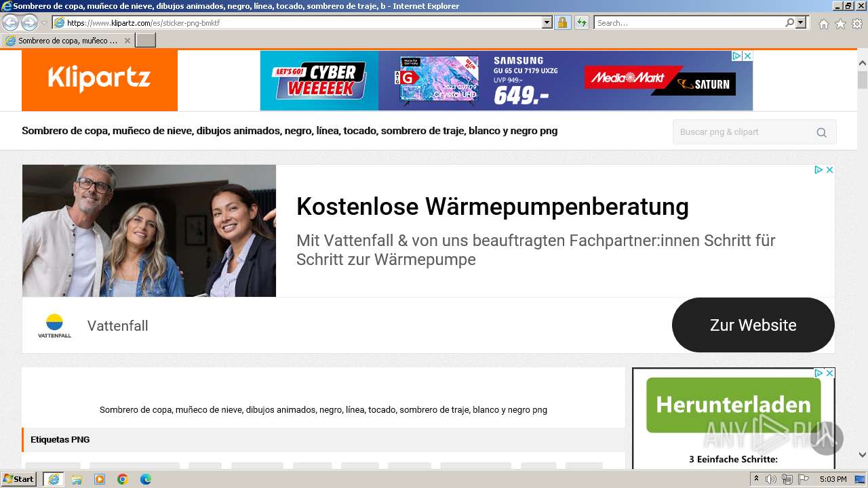The image size is (868, 488).
Task: Close the Vattenfall advertisement
Action: point(829,170)
